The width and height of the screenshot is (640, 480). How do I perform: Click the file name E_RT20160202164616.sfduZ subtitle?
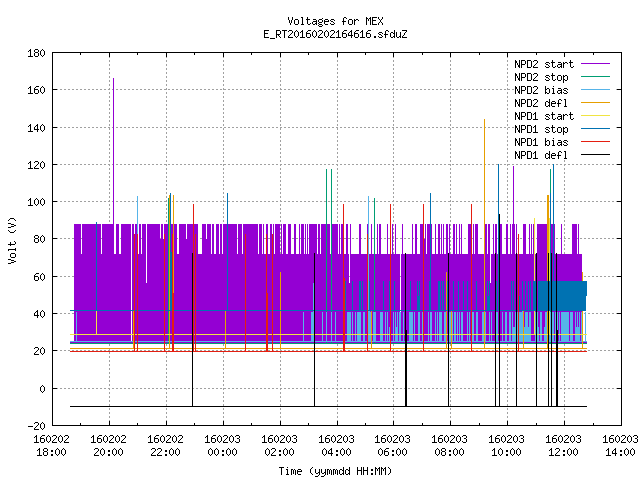pyautogui.click(x=335, y=34)
